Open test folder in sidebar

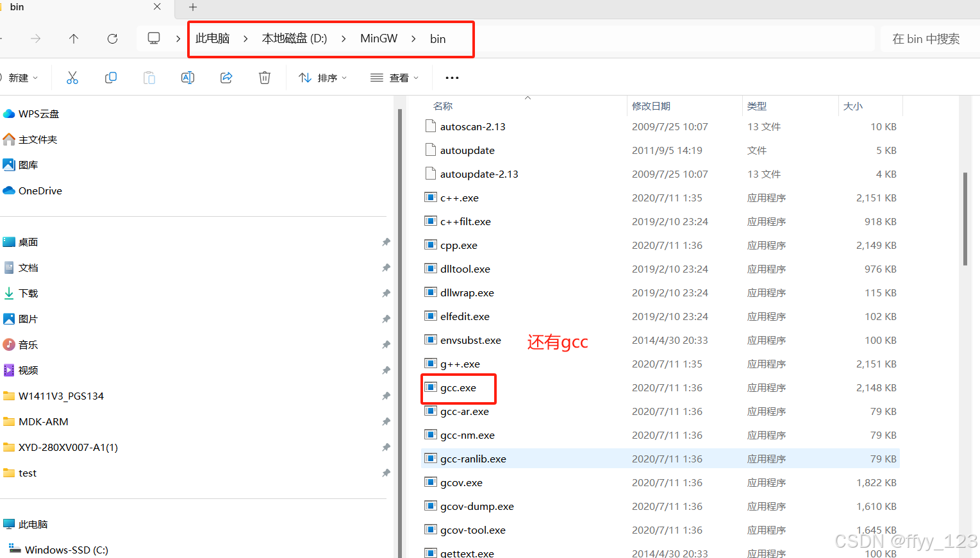point(20,473)
